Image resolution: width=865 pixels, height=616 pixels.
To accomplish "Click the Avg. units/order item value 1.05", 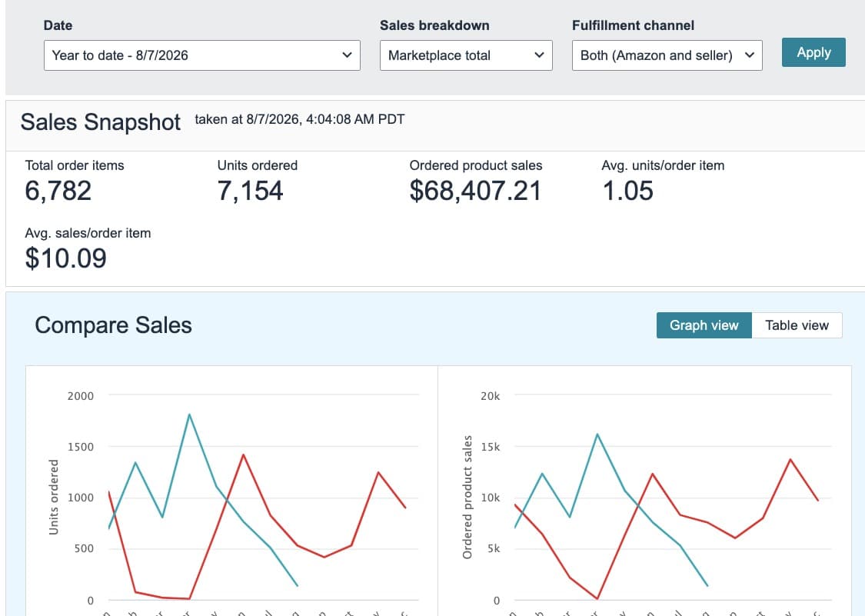I will pyautogui.click(x=627, y=191).
